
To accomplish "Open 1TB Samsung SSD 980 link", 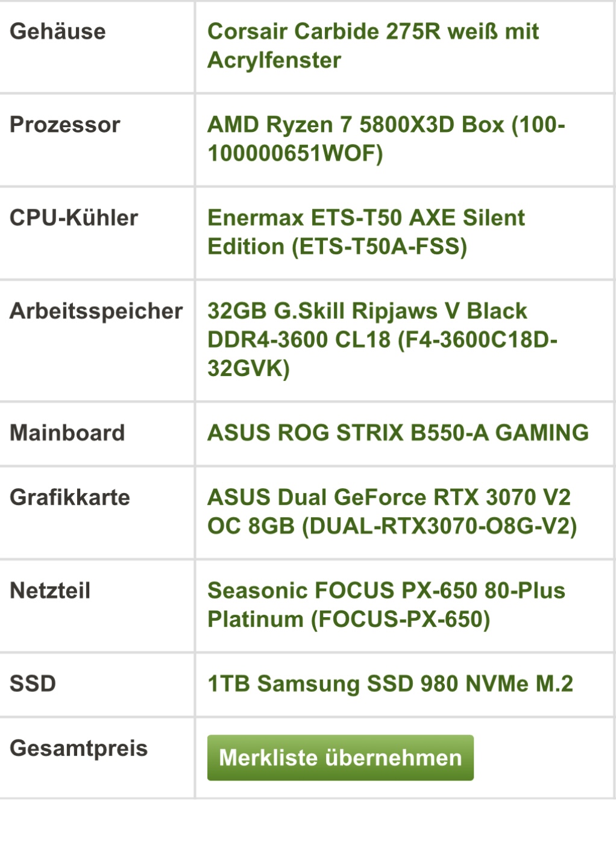I will (390, 683).
